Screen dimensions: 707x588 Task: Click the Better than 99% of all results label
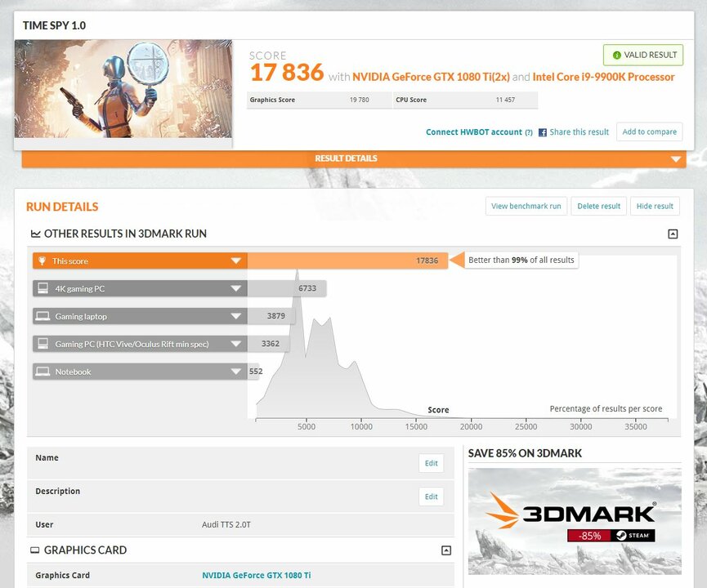521,260
